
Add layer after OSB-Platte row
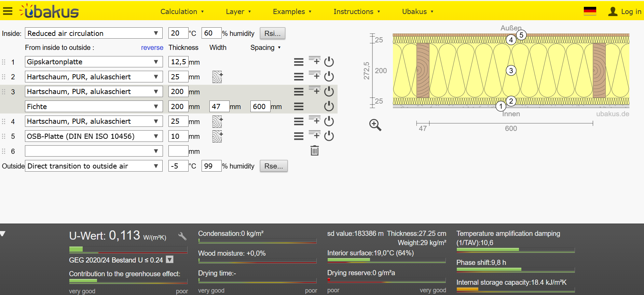click(x=315, y=135)
